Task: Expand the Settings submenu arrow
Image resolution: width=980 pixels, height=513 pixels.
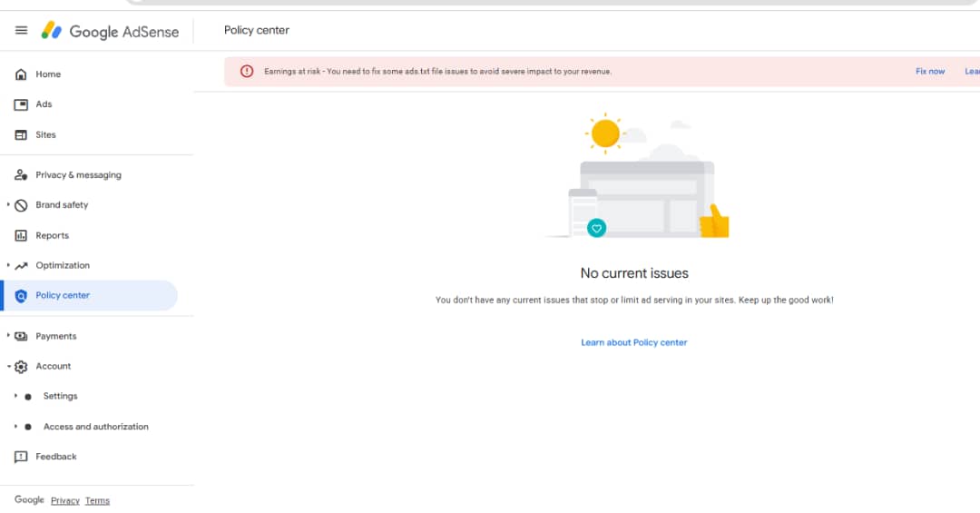Action: (x=15, y=396)
